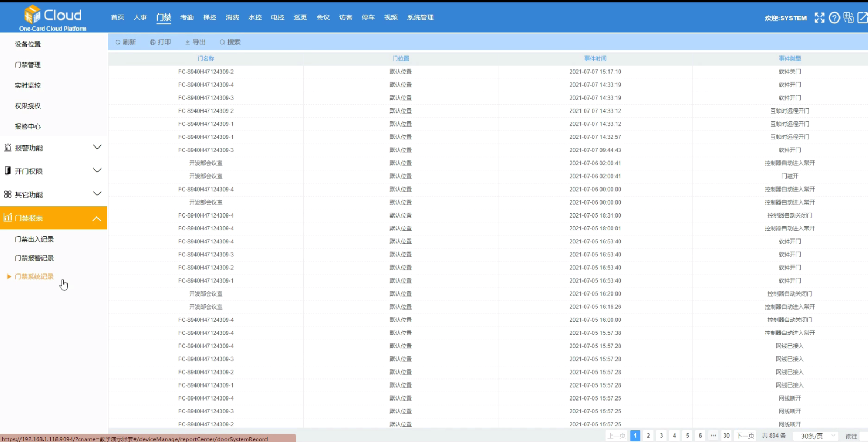Click the 导出 export download icon
The height and width of the screenshot is (442, 868).
[187, 42]
